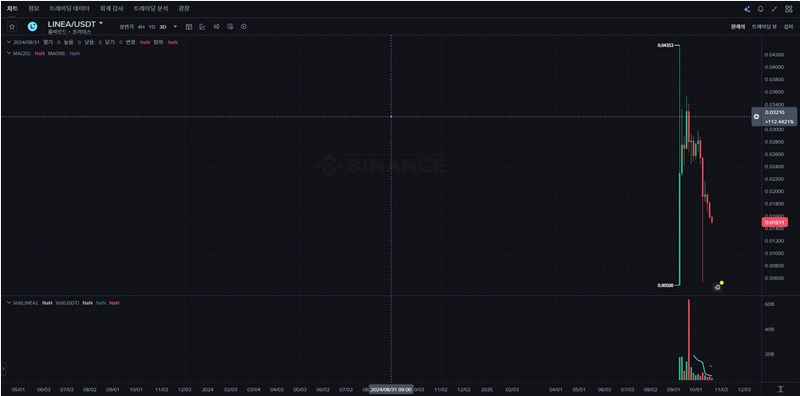Collapse the MA indicator legend chevron
This screenshot has width=800, height=396.
point(9,53)
